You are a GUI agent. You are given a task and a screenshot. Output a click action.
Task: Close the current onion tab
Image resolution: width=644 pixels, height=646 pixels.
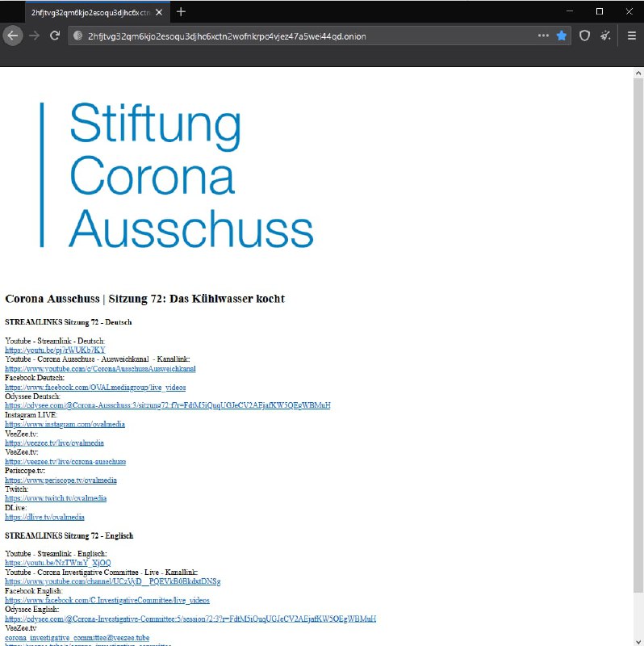pos(159,12)
